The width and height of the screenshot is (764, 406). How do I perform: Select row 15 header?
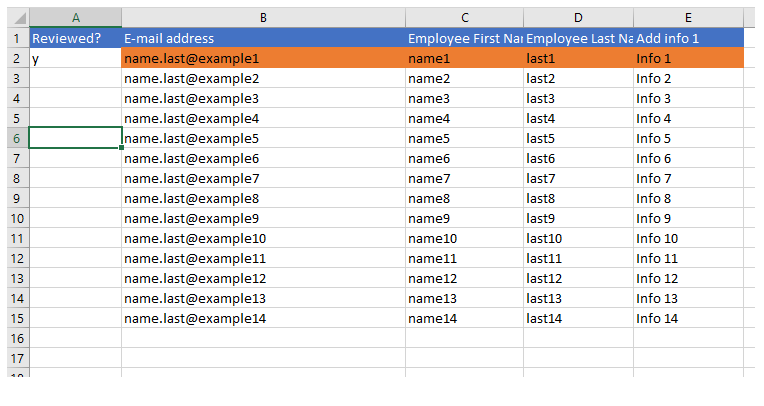pos(18,318)
